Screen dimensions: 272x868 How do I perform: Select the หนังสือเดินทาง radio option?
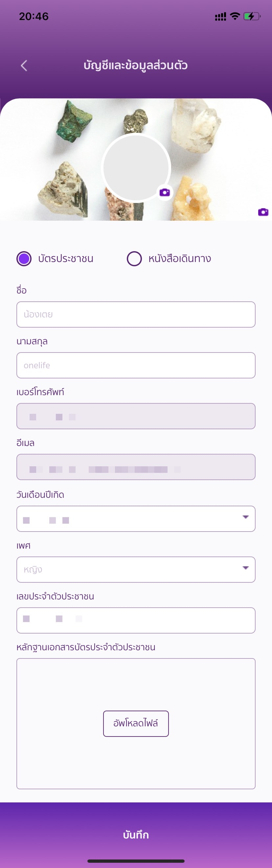(134, 259)
